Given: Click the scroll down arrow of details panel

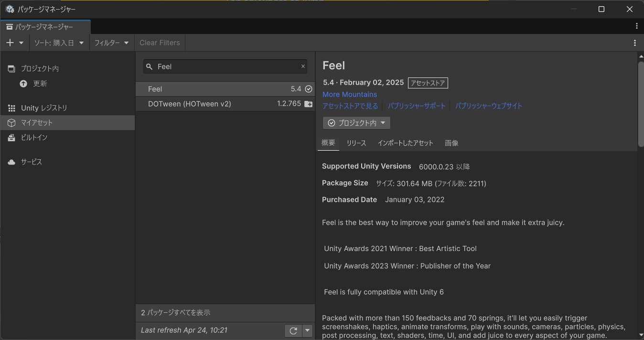Looking at the screenshot, I should (x=641, y=335).
